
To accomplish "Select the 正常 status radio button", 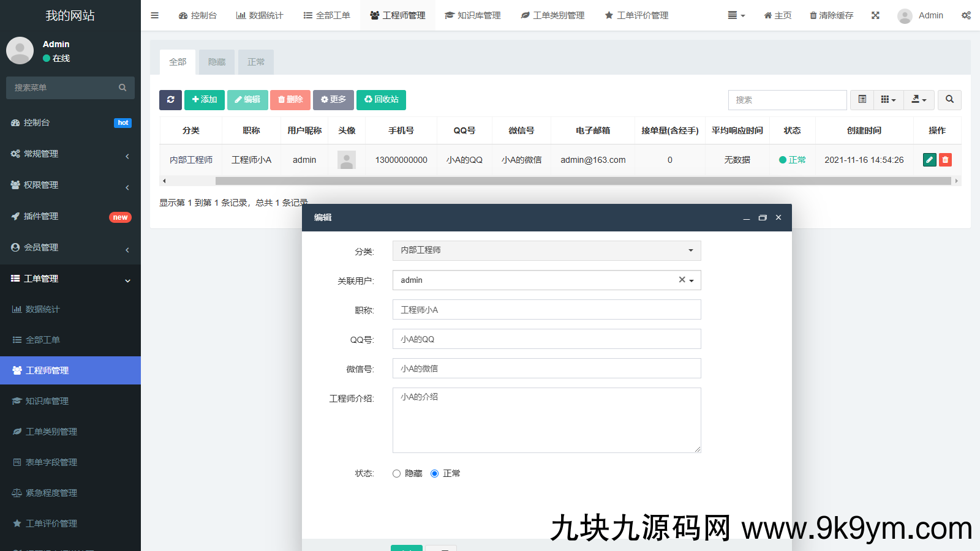I will 435,474.
